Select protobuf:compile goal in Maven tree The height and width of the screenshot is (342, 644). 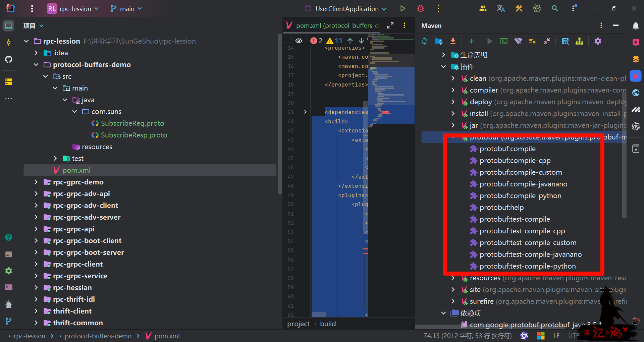point(507,149)
